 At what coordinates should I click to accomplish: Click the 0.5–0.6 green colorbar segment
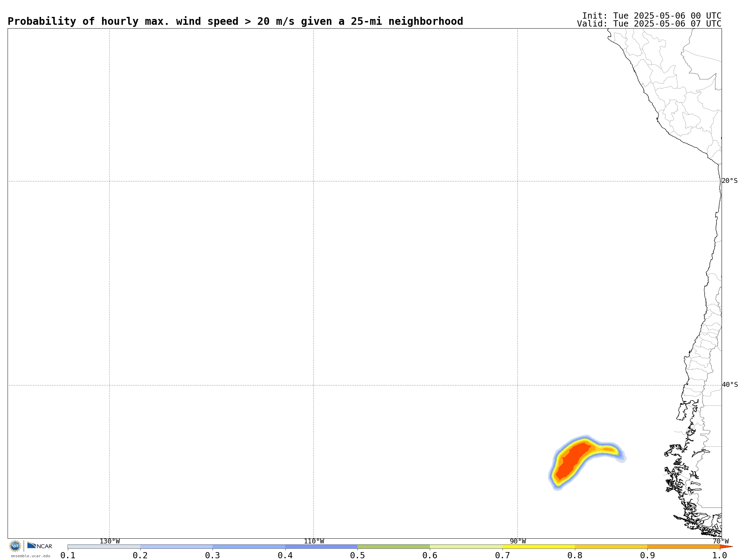[x=394, y=547]
